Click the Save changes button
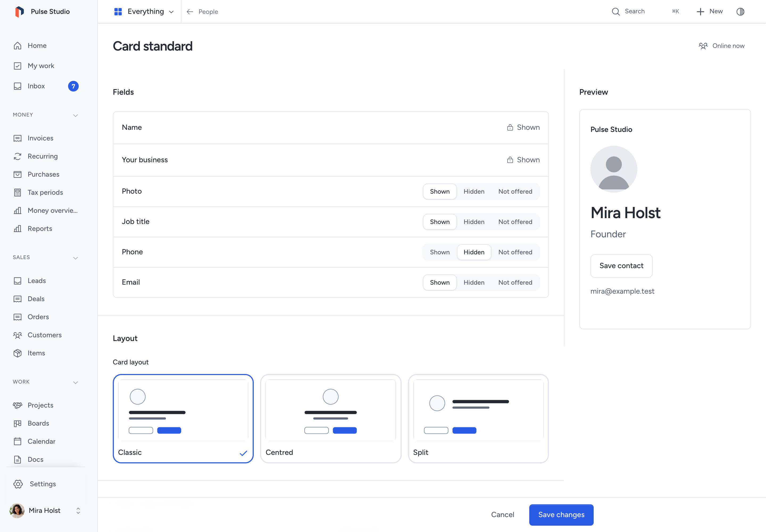Image resolution: width=766 pixels, height=532 pixels. coord(561,515)
